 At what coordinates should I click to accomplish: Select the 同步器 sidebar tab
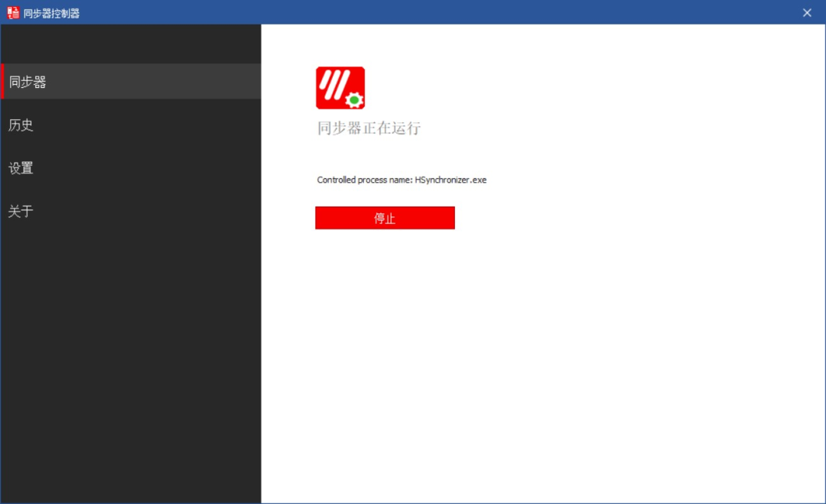pos(131,82)
